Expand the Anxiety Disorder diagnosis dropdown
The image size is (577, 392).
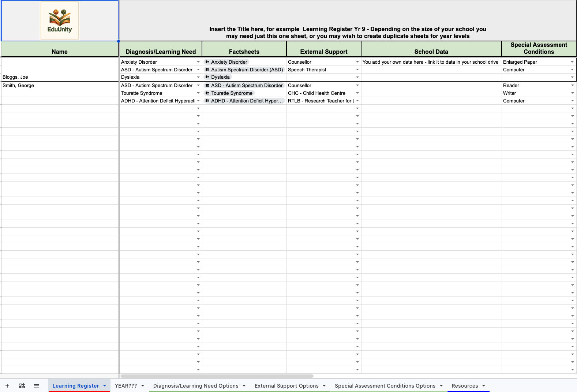tap(198, 62)
